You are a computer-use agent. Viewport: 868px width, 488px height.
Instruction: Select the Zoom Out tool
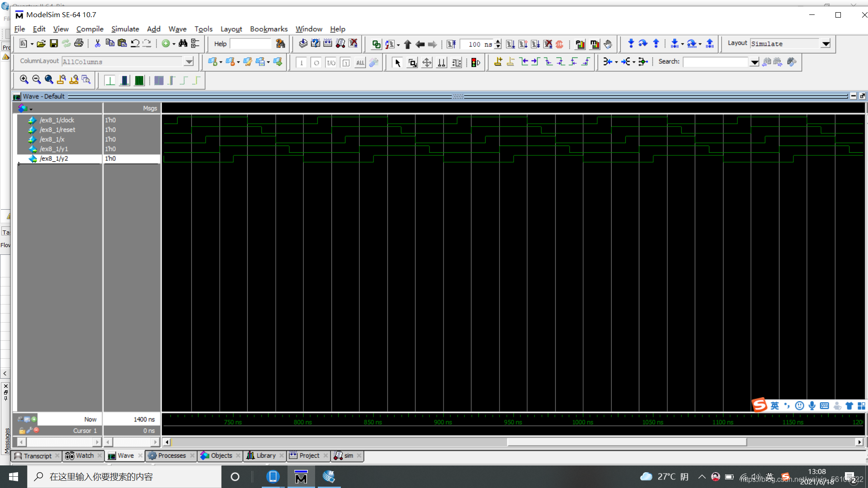(x=37, y=80)
